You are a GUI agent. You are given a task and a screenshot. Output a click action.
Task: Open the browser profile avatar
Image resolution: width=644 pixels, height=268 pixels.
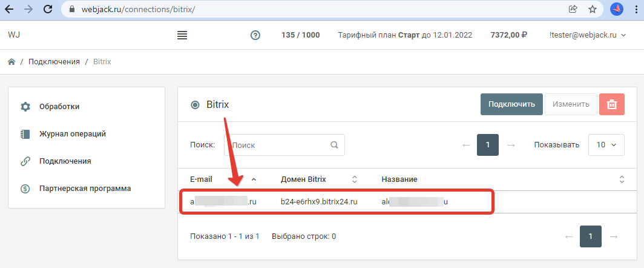pos(617,9)
